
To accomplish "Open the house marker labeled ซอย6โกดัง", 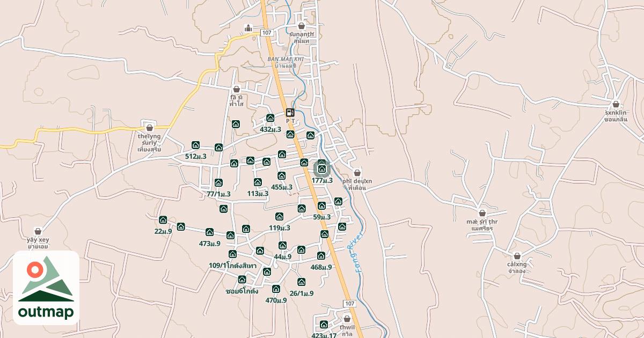I will (x=242, y=280).
